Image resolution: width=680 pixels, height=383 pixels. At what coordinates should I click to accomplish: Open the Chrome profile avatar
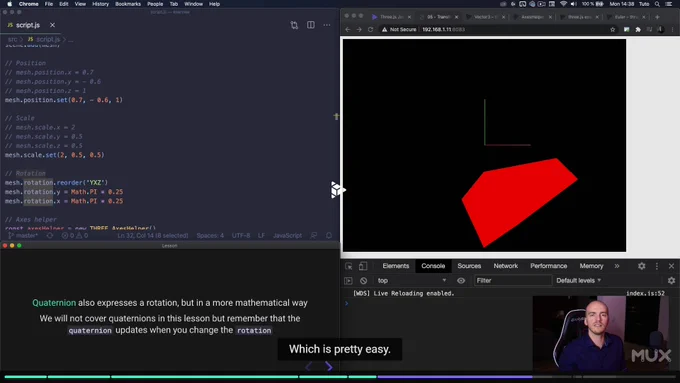click(x=660, y=29)
